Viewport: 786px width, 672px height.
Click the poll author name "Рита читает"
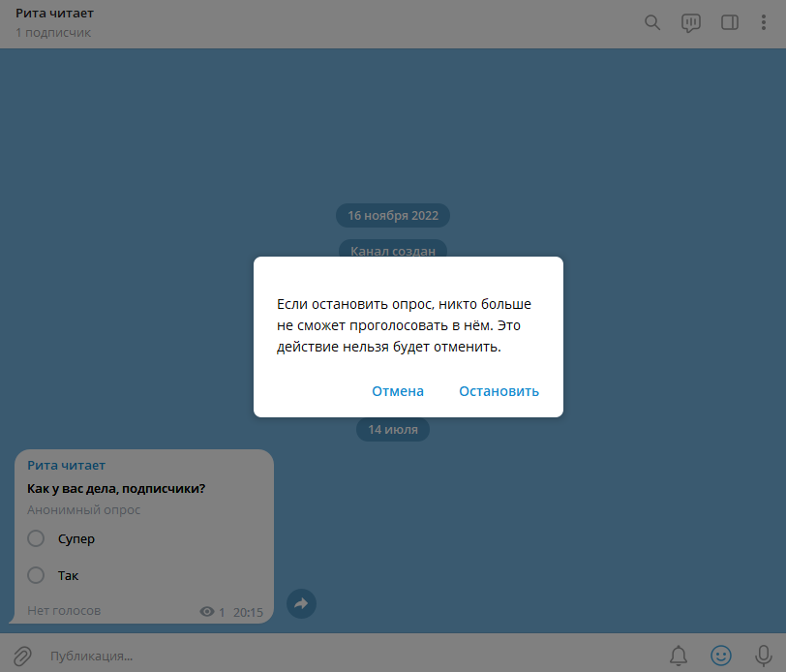(x=66, y=466)
